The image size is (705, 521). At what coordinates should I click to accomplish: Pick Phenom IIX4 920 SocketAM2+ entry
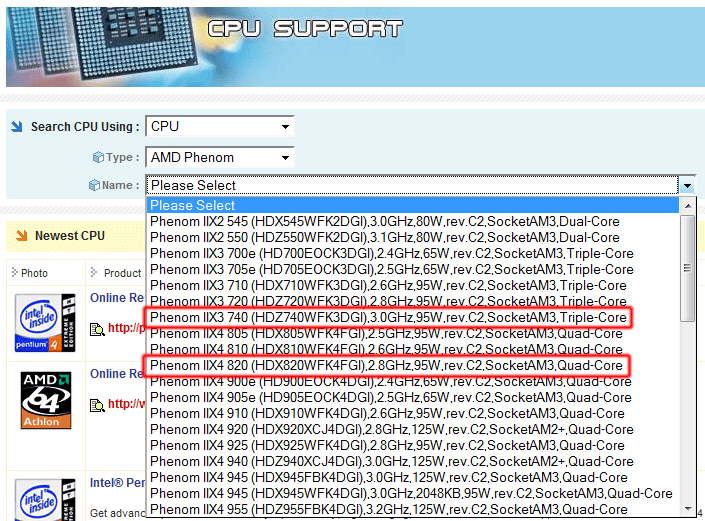click(x=412, y=429)
